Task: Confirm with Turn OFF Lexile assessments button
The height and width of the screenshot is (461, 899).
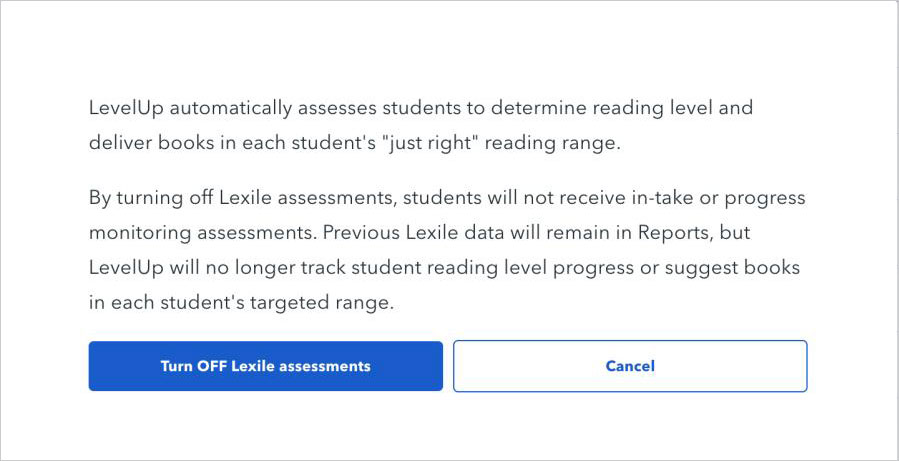Action: [265, 366]
